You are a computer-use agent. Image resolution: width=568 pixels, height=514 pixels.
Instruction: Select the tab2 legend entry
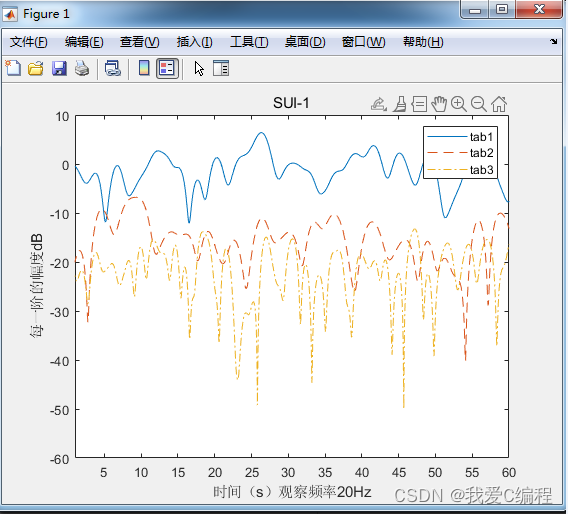pyautogui.click(x=460, y=153)
